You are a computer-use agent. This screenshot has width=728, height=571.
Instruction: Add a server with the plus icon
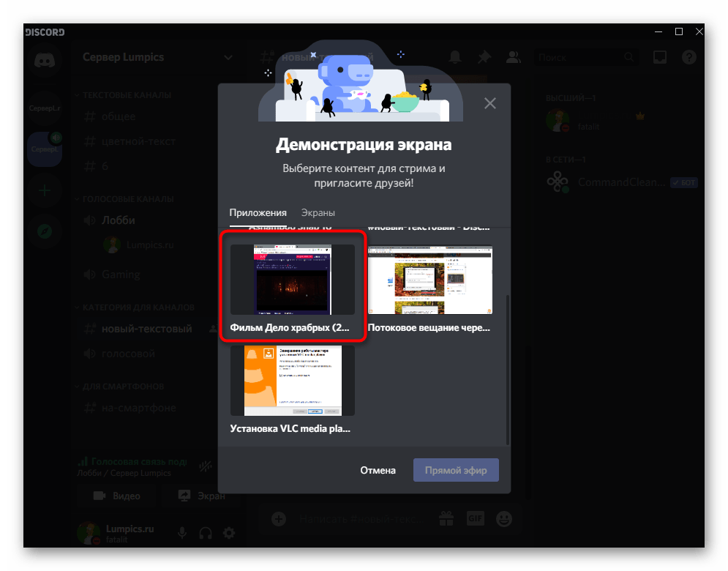(x=45, y=190)
